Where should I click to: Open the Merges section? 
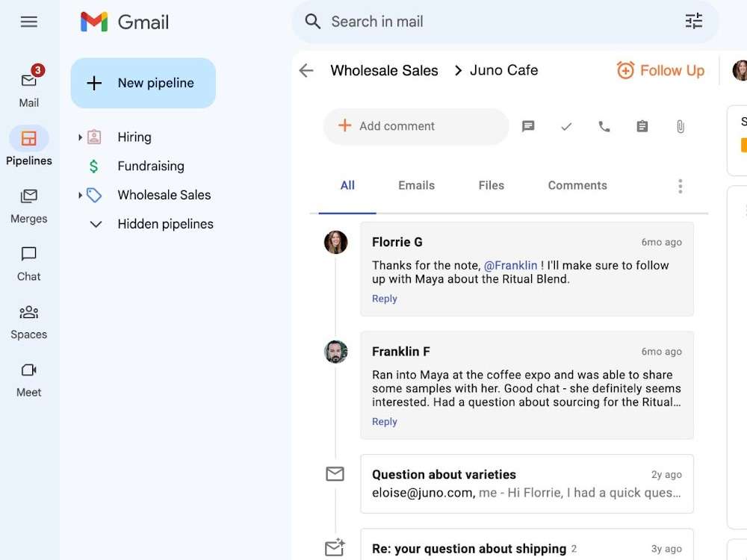tap(28, 206)
